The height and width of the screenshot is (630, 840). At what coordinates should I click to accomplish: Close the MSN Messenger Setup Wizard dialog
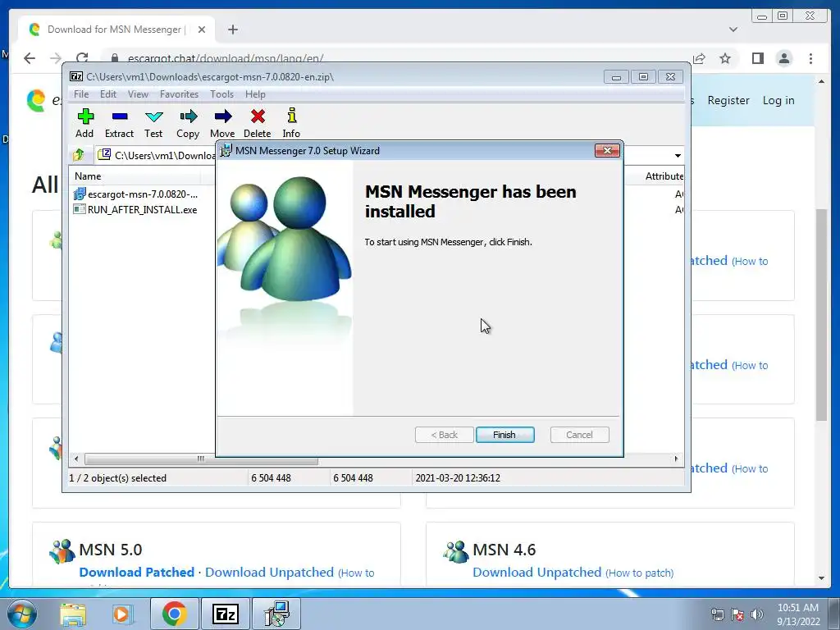[607, 151]
